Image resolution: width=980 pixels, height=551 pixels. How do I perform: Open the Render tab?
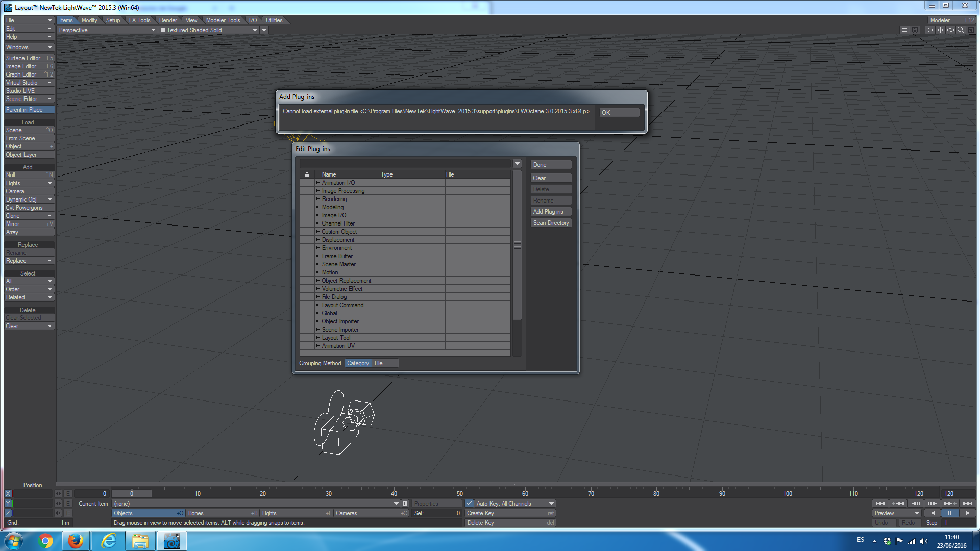pos(168,20)
